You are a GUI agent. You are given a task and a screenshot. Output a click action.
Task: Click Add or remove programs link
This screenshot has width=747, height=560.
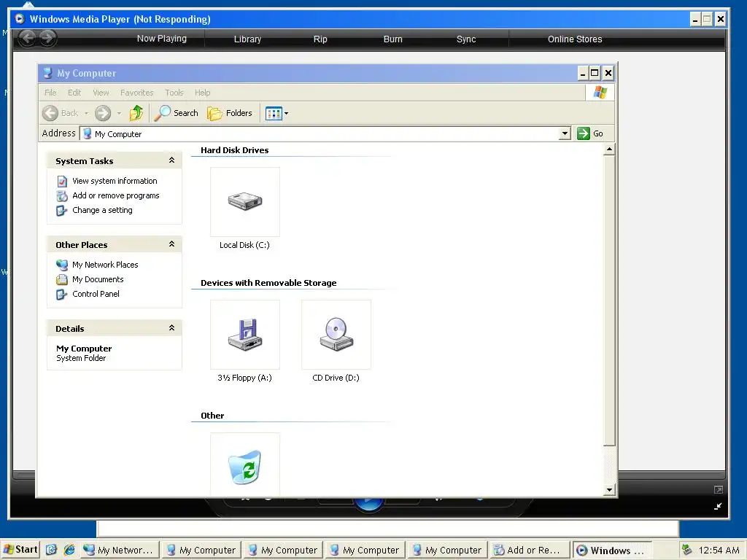point(116,195)
